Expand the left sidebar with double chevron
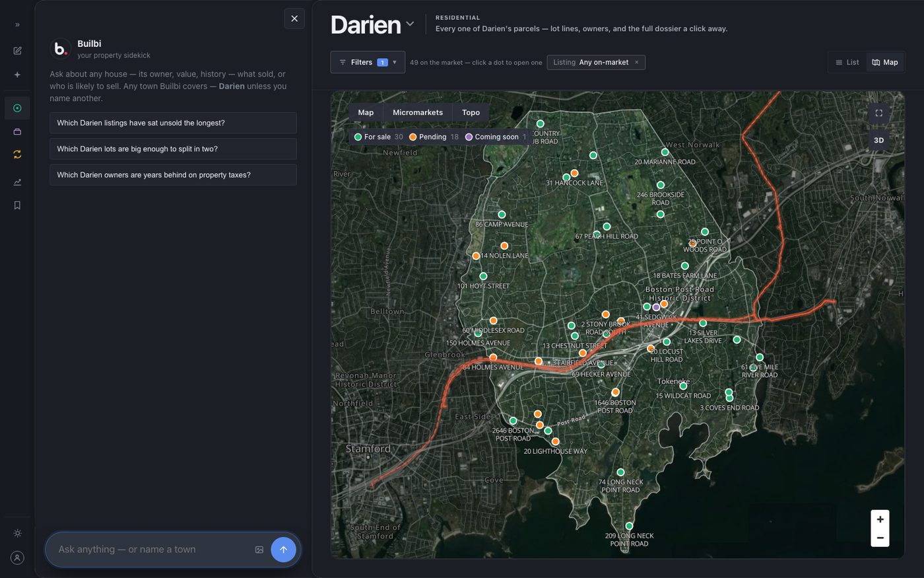The height and width of the screenshot is (578, 924). click(17, 24)
